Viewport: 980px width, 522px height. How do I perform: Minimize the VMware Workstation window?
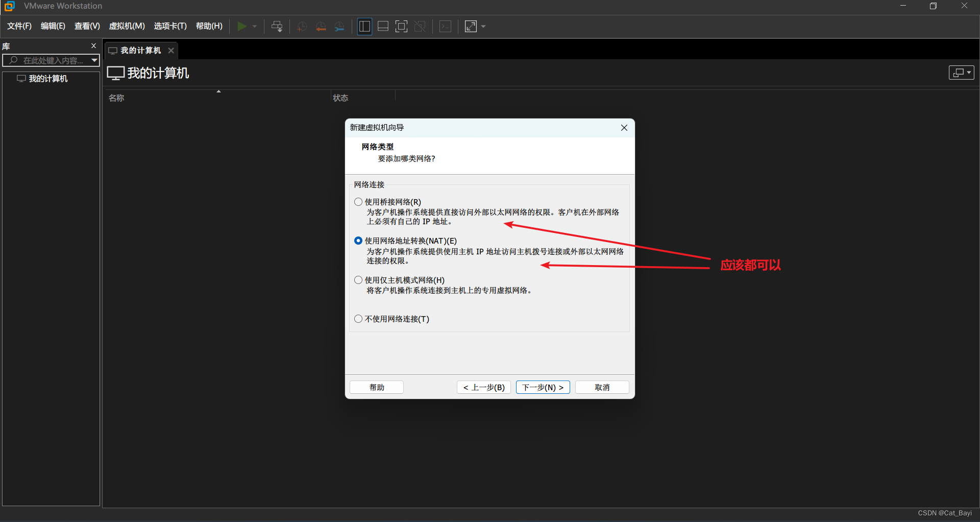pos(903,6)
